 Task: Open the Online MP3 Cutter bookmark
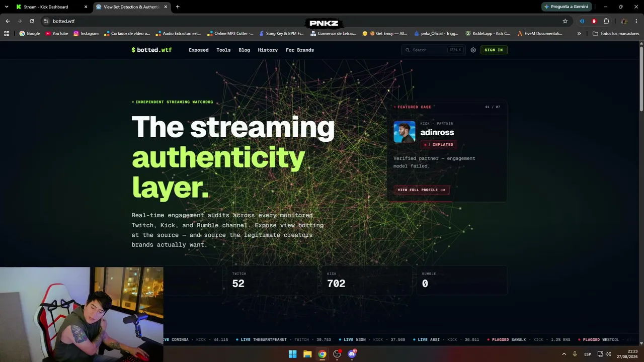(x=230, y=34)
